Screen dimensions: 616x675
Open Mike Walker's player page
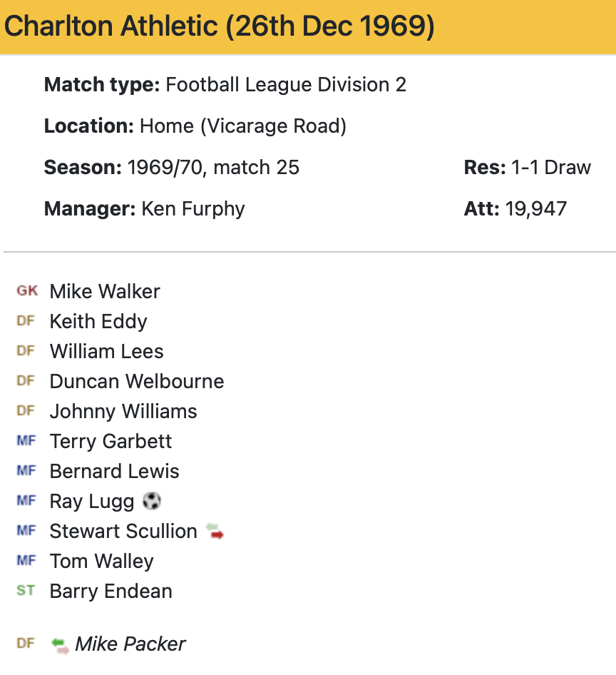point(105,291)
